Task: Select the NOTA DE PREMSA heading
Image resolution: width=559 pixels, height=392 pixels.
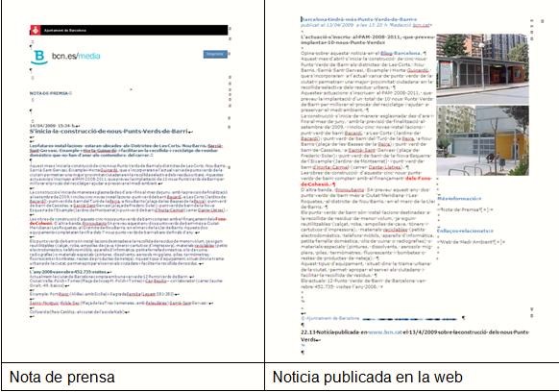Action: (x=49, y=93)
